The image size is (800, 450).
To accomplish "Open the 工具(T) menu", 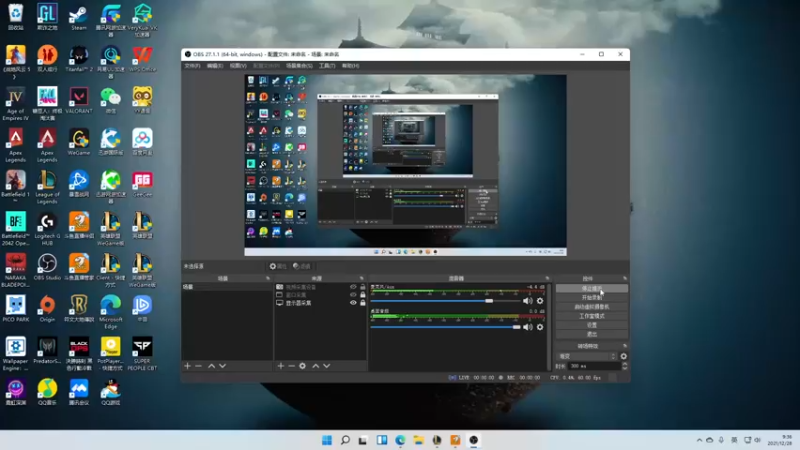I will coord(327,66).
